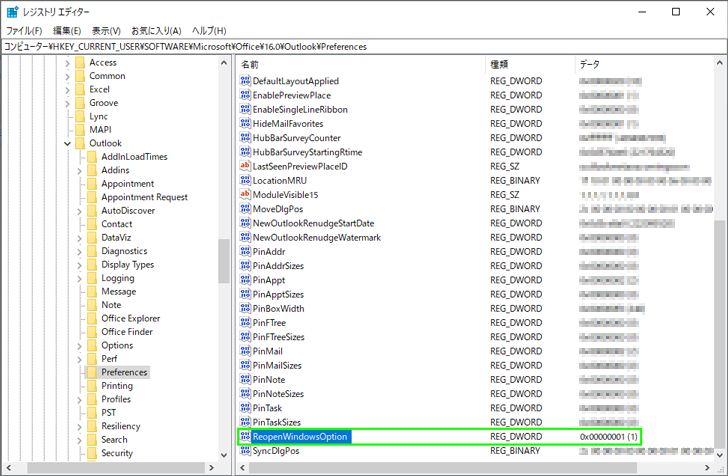The image size is (728, 476).
Task: Click the EnableSingleLineRibbon value icon
Action: [x=245, y=109]
